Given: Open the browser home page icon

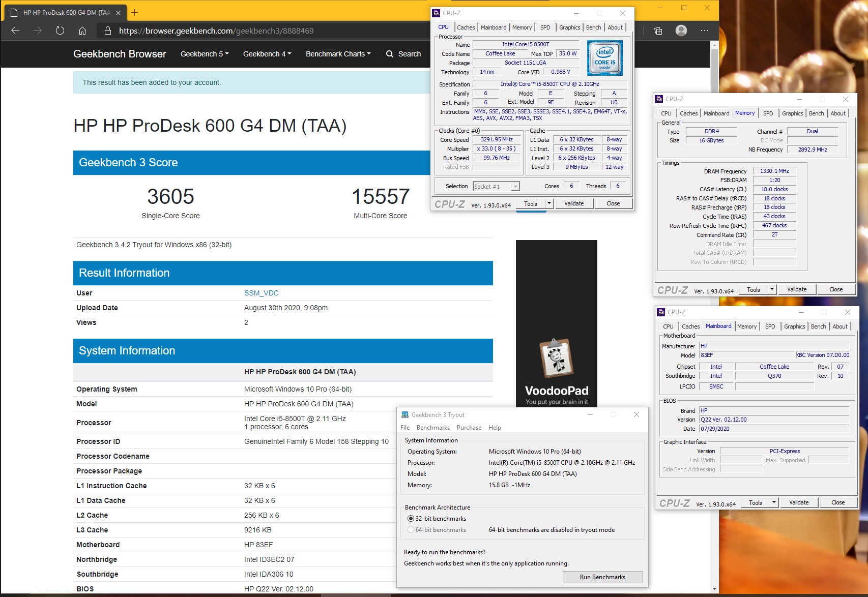Looking at the screenshot, I should point(82,31).
